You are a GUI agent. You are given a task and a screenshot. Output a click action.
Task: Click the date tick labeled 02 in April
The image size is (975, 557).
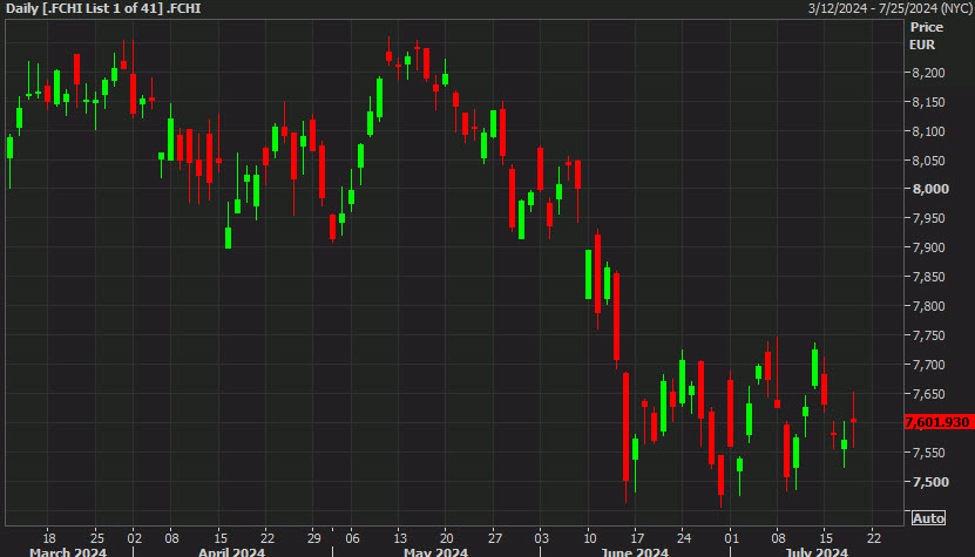(x=134, y=538)
